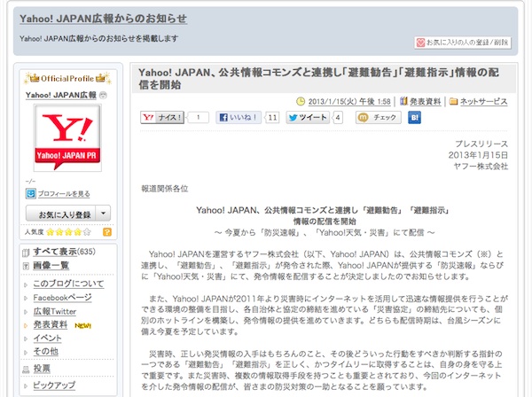The height and width of the screenshot is (397, 532).
Task: Click the ネットサービス folder tag link
Action: (482, 101)
